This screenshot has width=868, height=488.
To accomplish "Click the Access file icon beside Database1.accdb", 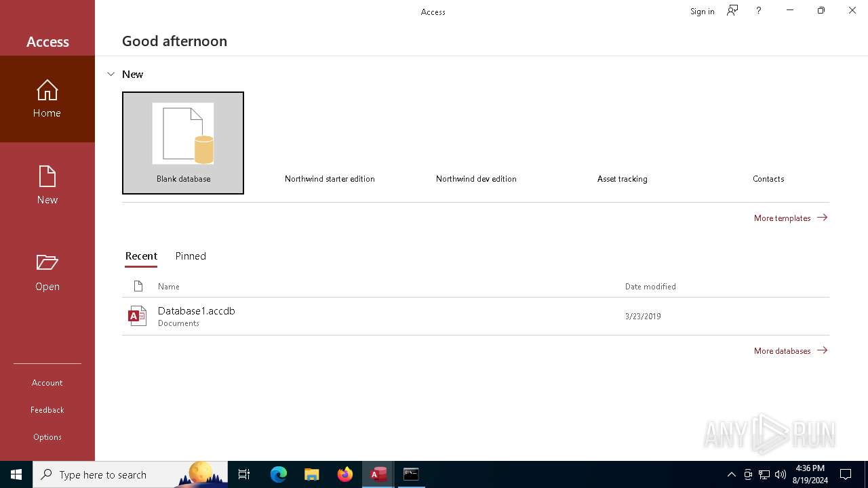I will [x=138, y=316].
